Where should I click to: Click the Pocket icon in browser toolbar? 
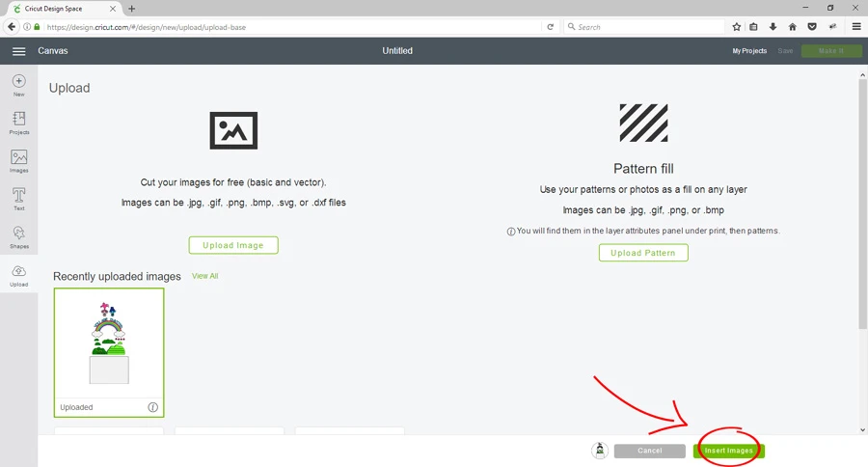coord(812,27)
